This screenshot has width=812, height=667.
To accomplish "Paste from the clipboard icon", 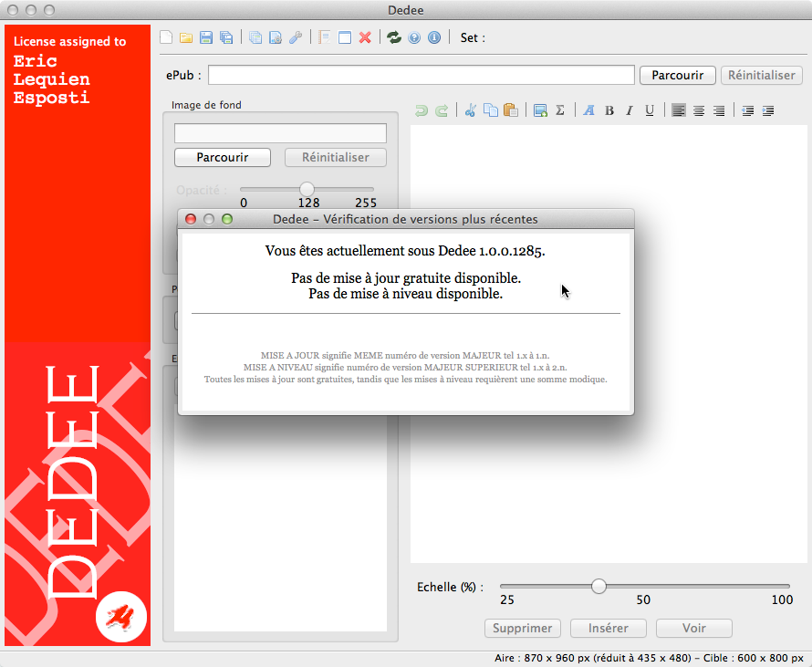I will [511, 110].
